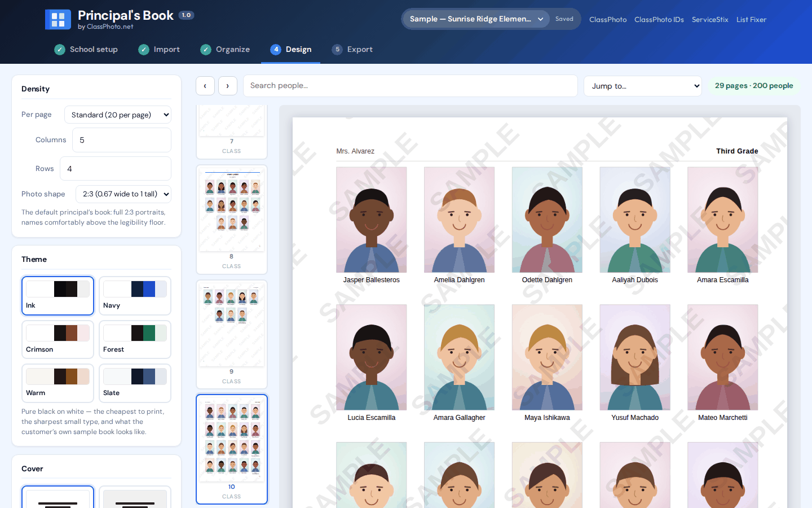The image size is (812, 508).
Task: Click the Columns number field
Action: tap(122, 140)
